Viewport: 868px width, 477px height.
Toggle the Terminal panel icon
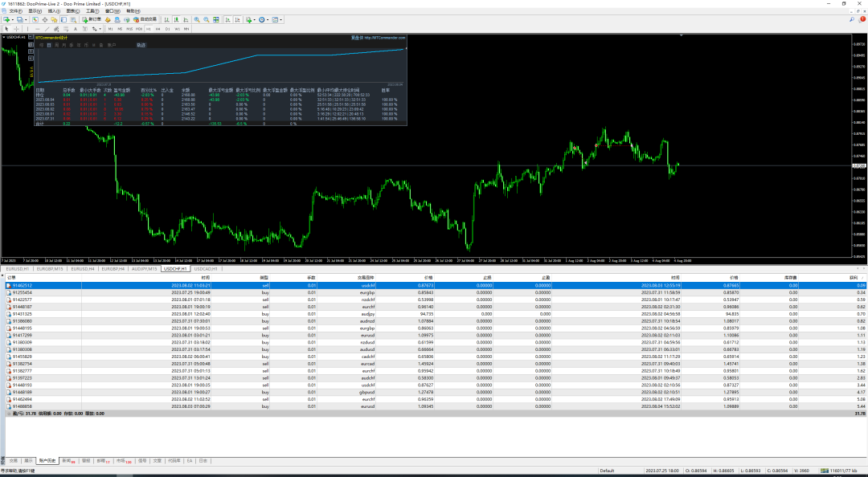coord(63,19)
